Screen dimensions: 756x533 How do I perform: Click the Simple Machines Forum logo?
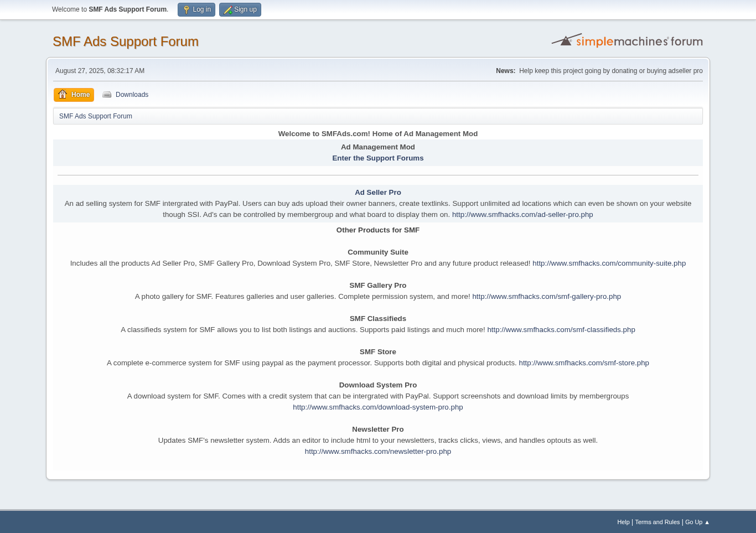point(627,40)
